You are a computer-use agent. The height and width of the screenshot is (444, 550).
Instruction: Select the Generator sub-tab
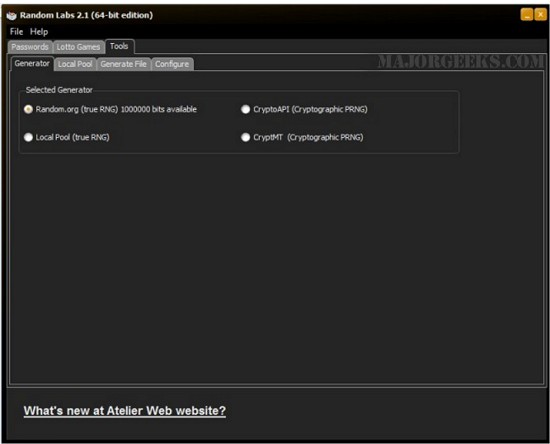pyautogui.click(x=32, y=63)
